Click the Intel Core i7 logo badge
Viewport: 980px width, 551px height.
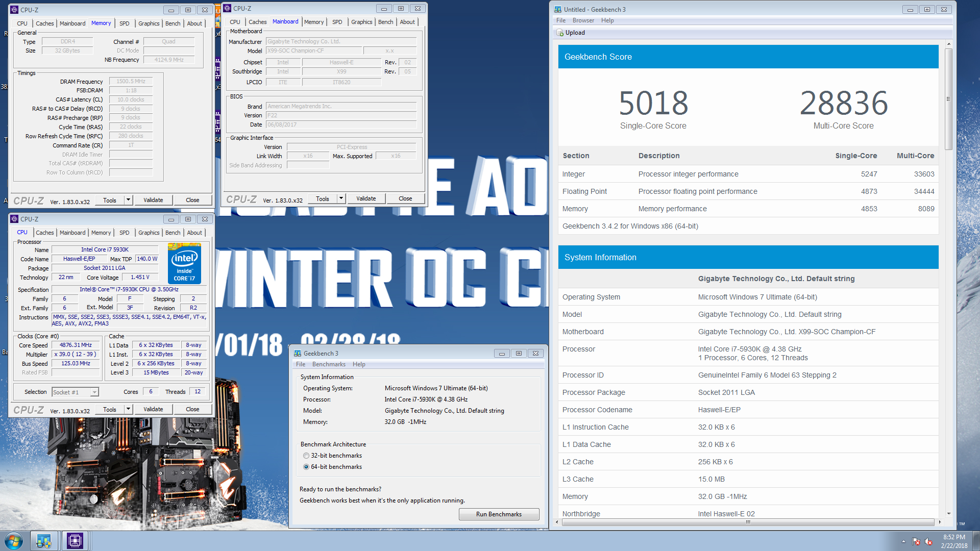(x=184, y=264)
